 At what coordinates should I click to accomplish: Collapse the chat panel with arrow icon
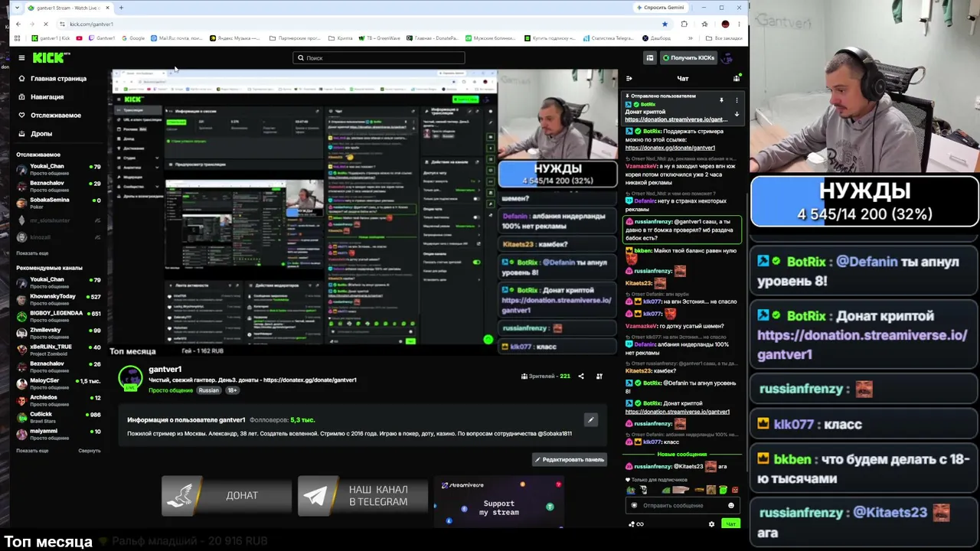coord(629,78)
